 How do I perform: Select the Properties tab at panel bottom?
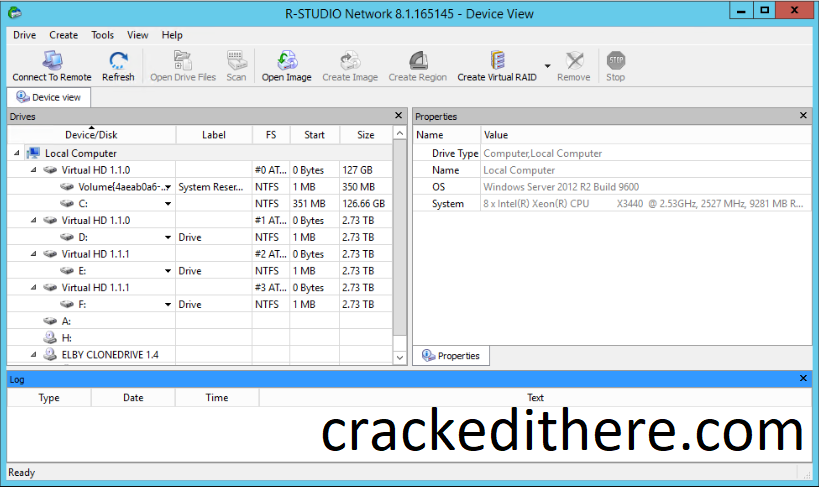click(451, 355)
